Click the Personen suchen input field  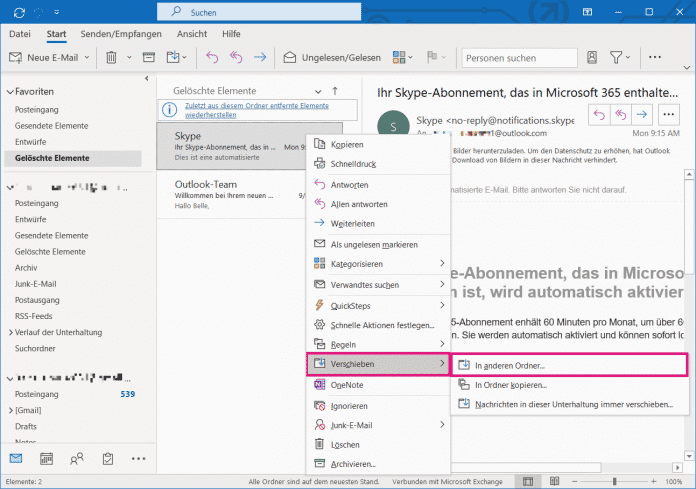(x=519, y=58)
